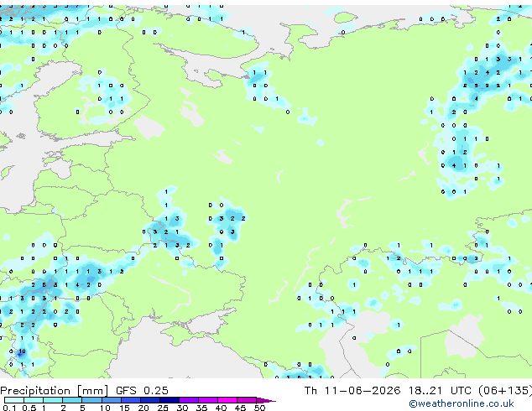
Task: Click the '0.1' legend scale label
Action: tap(9, 408)
